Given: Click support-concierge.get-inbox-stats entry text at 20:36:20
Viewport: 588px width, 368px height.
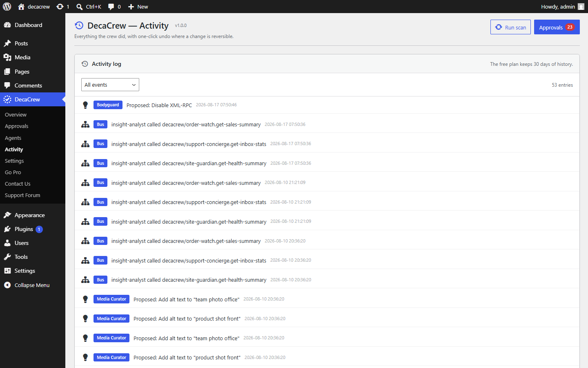Looking at the screenshot, I should 189,260.
